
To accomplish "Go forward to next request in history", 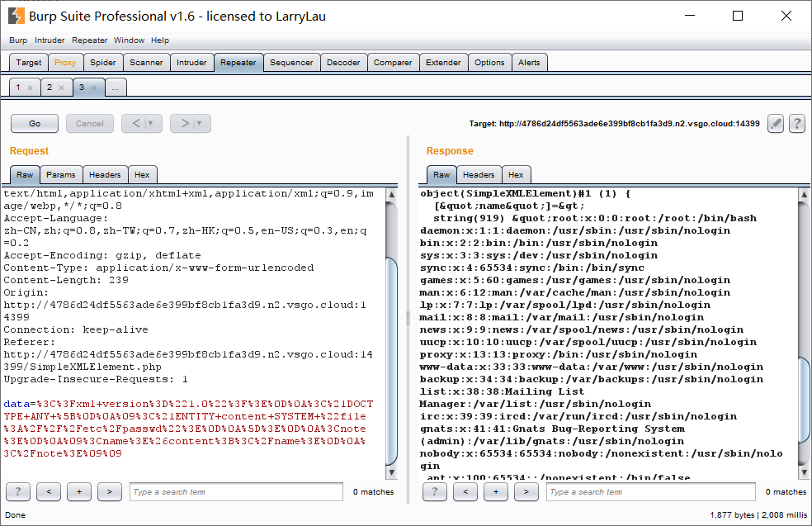I will [184, 123].
